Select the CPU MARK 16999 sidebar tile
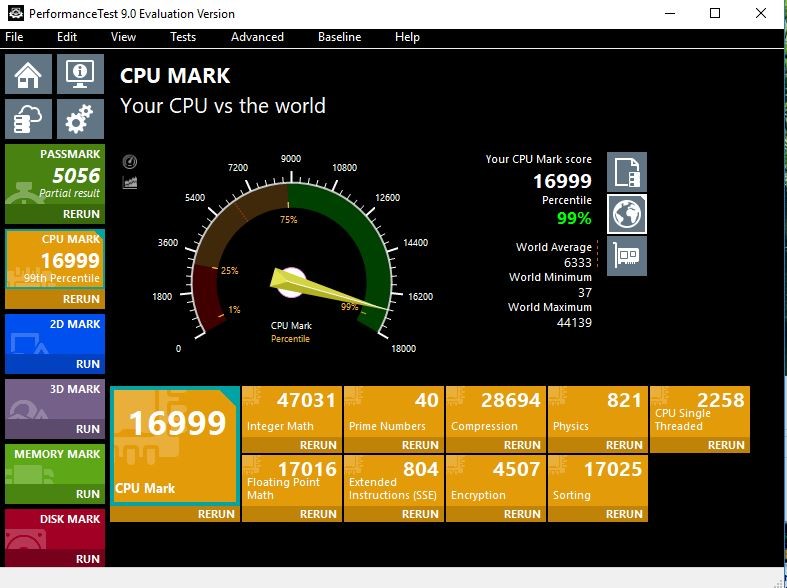The width and height of the screenshot is (787, 588). [55, 259]
